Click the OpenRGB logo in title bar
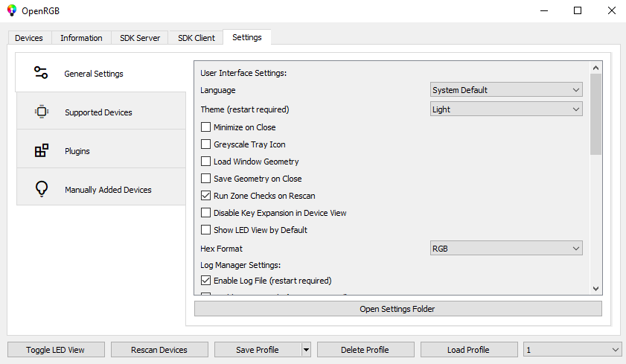Screen dimensions: 626x364 click(x=12, y=10)
